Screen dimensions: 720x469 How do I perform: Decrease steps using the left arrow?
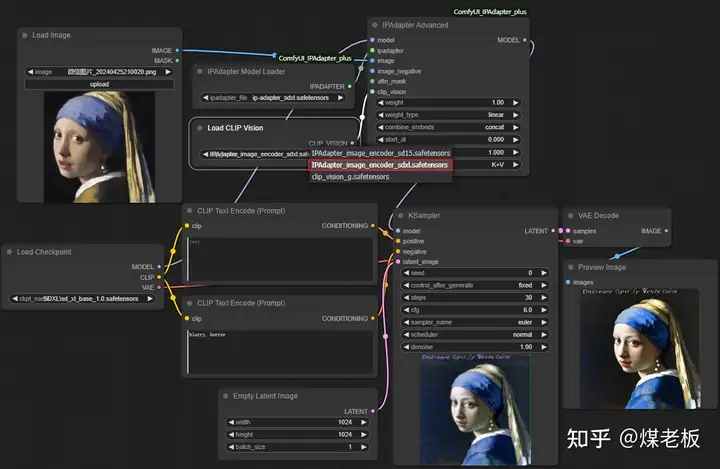tap(406, 298)
